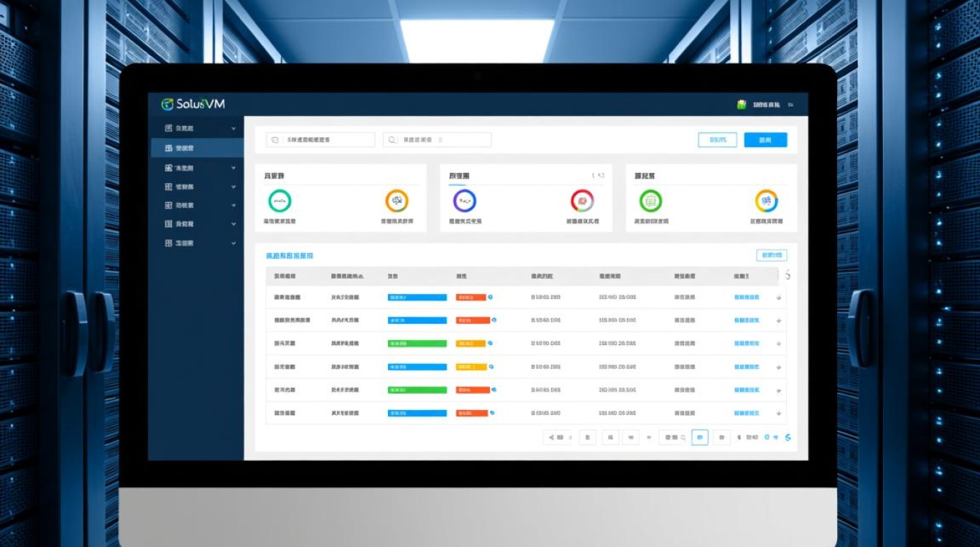The height and width of the screenshot is (547, 980).
Task: Expand the first sidebar menu item's chevron
Action: coord(233,129)
